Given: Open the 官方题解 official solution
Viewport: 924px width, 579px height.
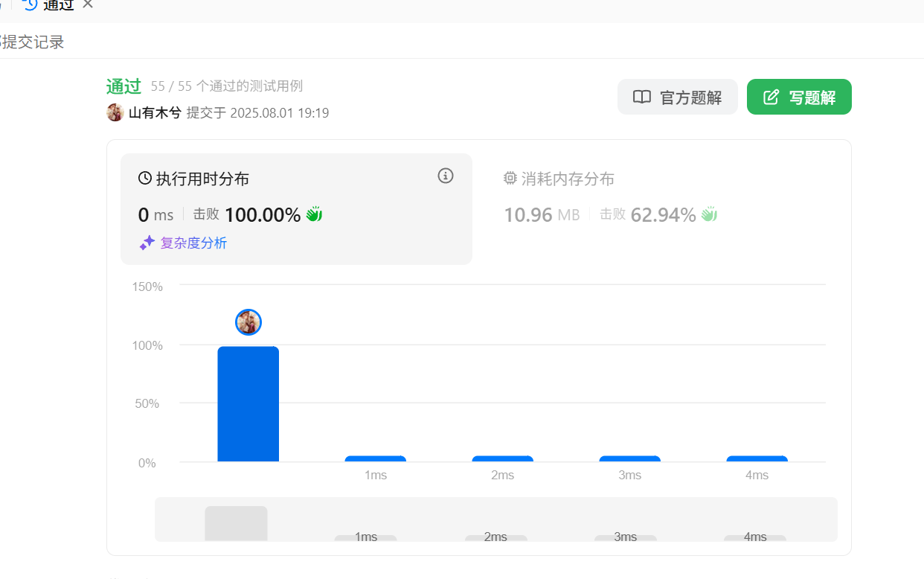Looking at the screenshot, I should click(x=677, y=97).
